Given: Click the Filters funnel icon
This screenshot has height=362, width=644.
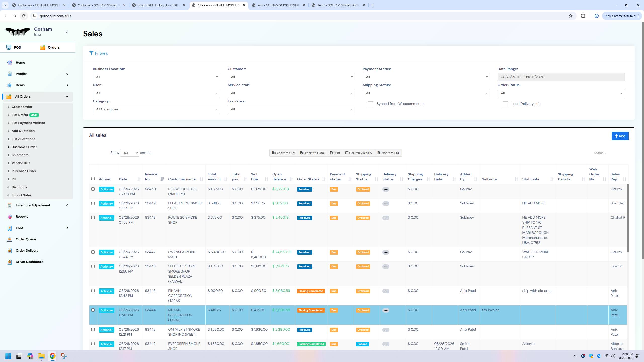Looking at the screenshot, I should [91, 53].
